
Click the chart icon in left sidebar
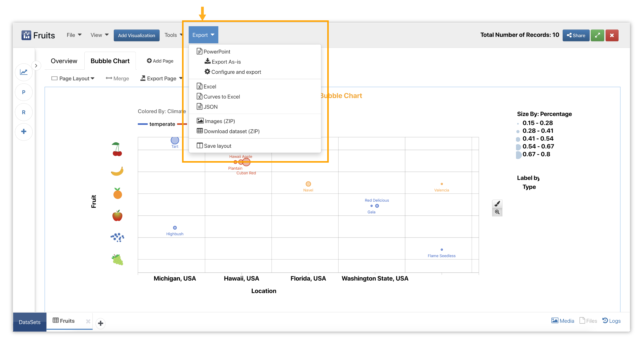coord(24,72)
